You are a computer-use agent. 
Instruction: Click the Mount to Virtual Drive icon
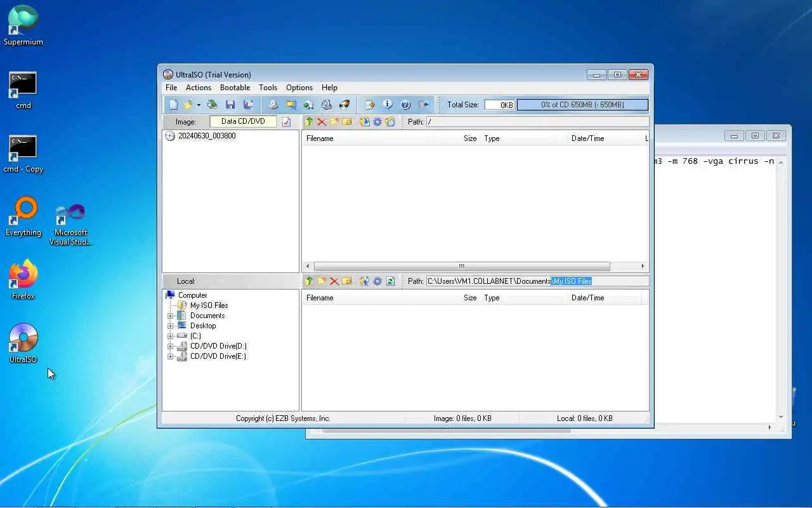(308, 105)
